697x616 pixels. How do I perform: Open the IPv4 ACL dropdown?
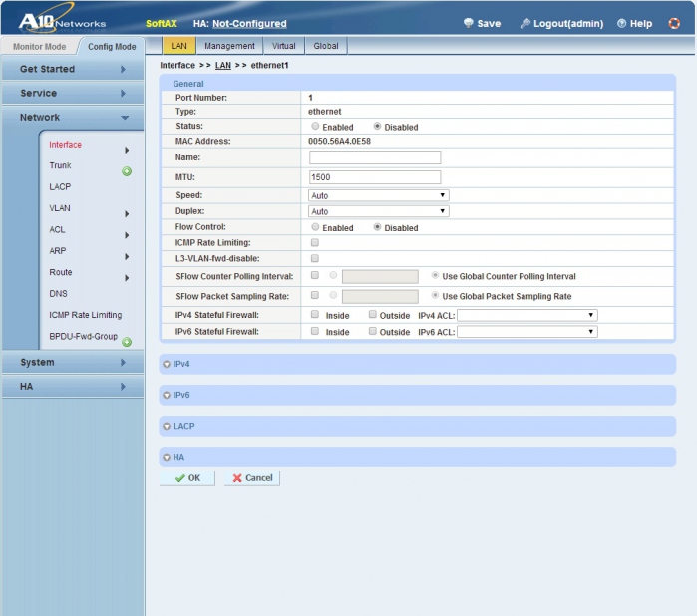point(527,315)
